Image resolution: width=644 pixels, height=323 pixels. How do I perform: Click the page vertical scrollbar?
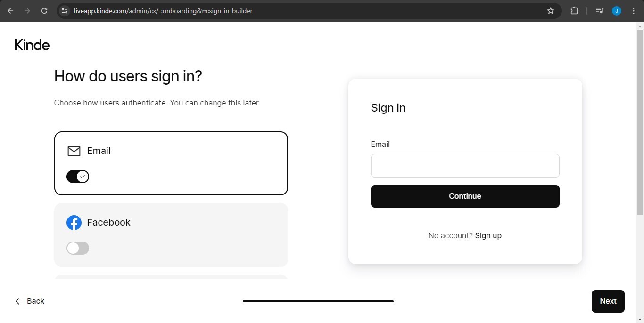640,118
